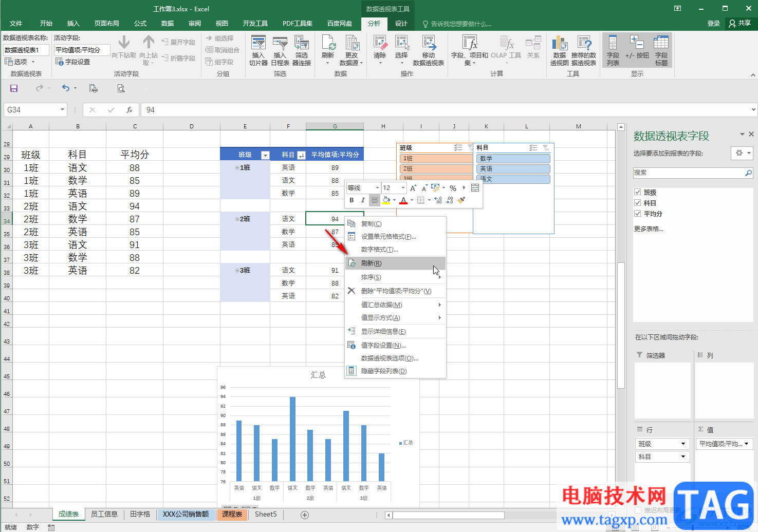Viewport: 758px width, 532px height.
Task: Click the Field Settings (字段设置) button
Action: click(73, 62)
